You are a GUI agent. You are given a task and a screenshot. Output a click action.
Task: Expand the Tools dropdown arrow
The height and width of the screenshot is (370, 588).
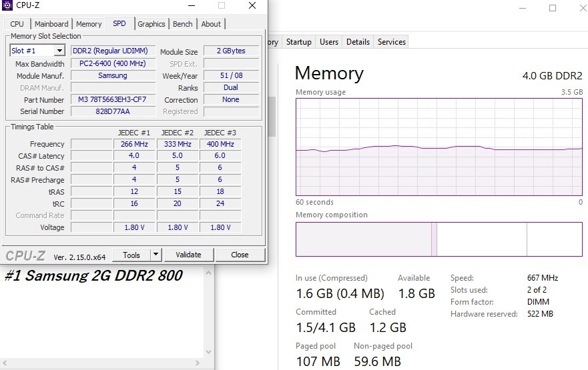(156, 255)
